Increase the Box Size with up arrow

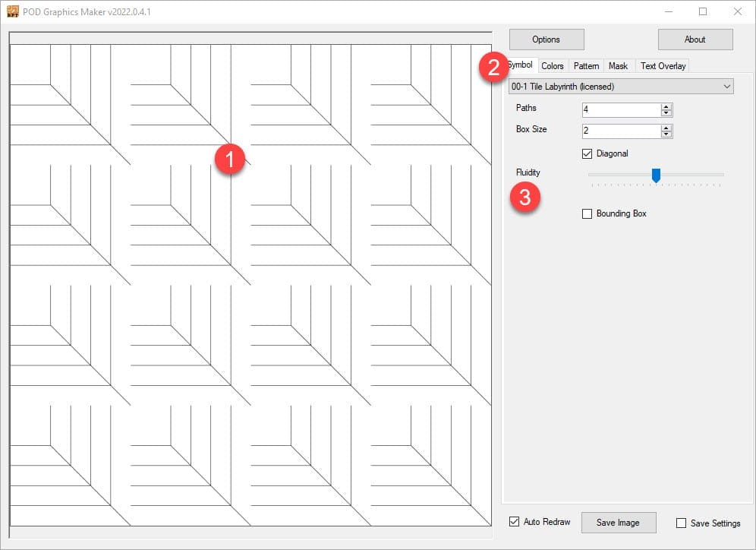pos(666,128)
